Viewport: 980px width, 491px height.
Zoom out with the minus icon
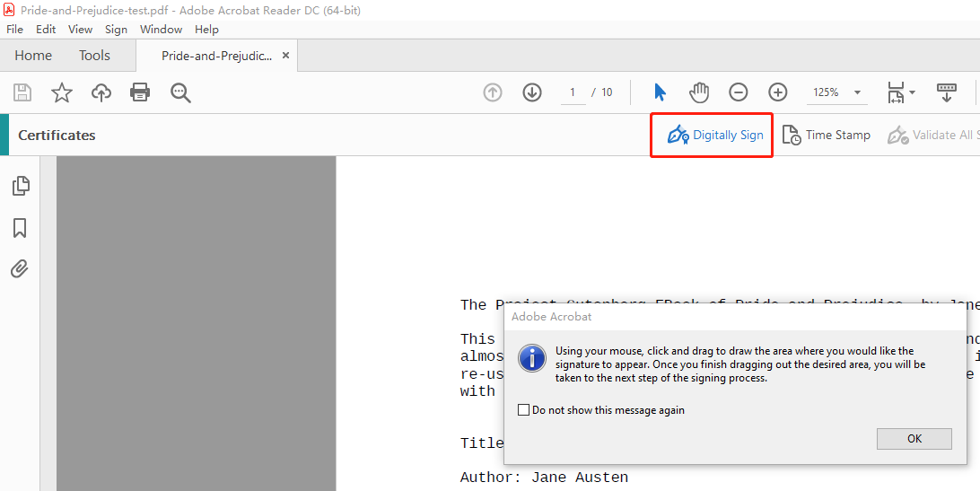pyautogui.click(x=738, y=92)
